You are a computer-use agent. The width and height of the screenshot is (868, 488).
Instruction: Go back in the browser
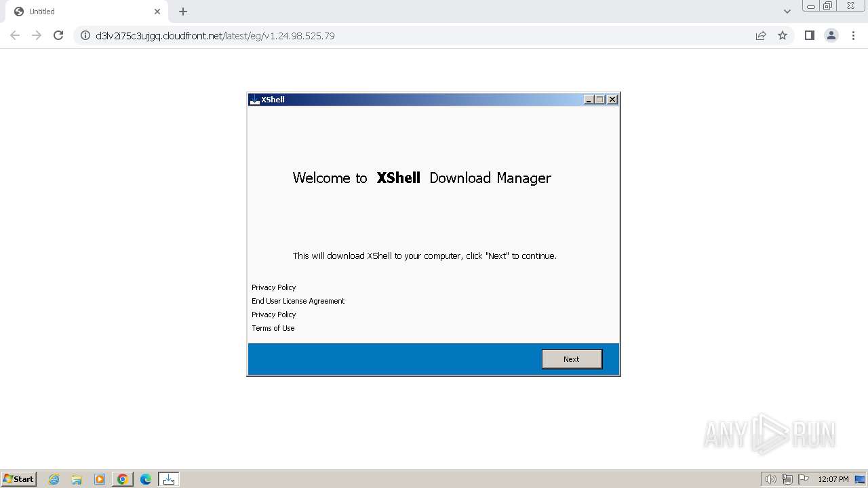[15, 35]
